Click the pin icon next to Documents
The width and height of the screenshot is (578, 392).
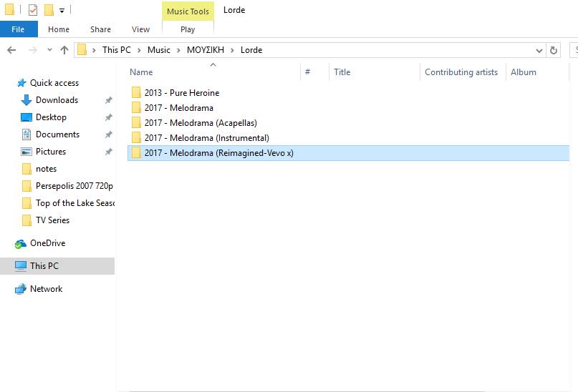(x=108, y=134)
